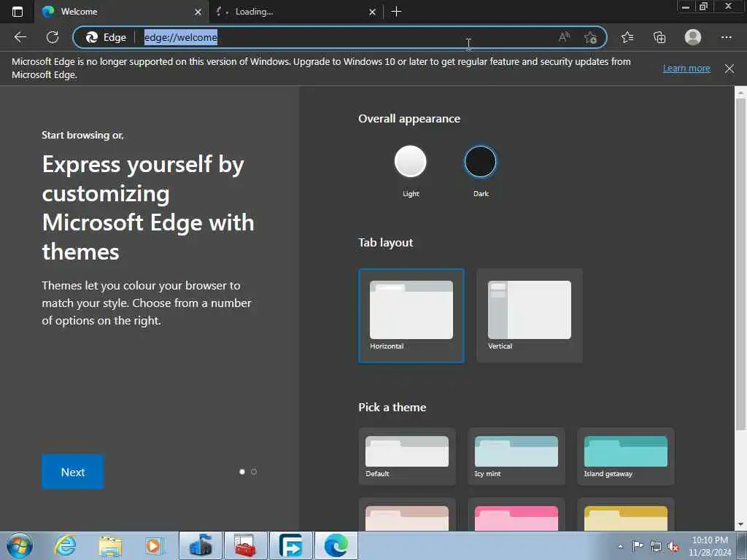
Task: Open the tab actions menu icon
Action: pyautogui.click(x=18, y=12)
